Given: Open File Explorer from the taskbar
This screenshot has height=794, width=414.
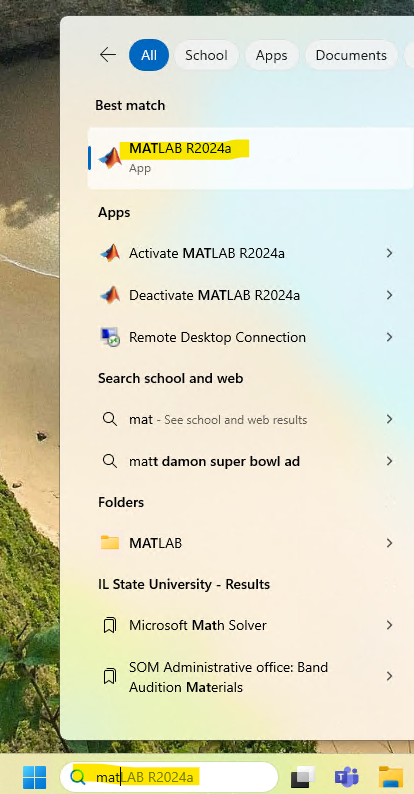Looking at the screenshot, I should coord(391,776).
